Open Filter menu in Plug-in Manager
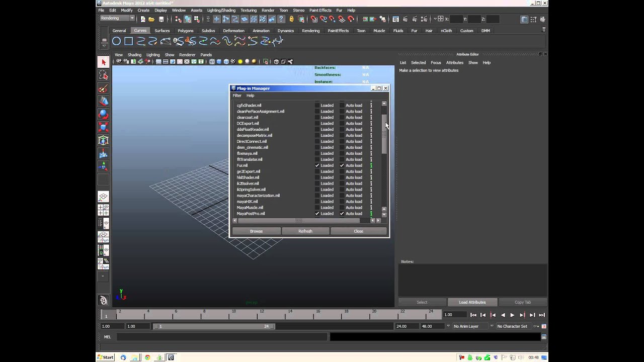 click(x=237, y=96)
